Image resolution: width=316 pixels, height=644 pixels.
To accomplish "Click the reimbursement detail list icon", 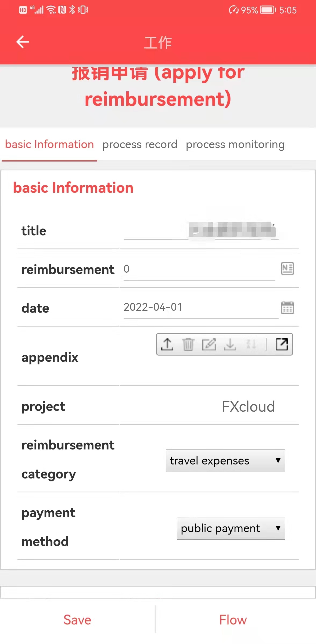I will tap(287, 269).
